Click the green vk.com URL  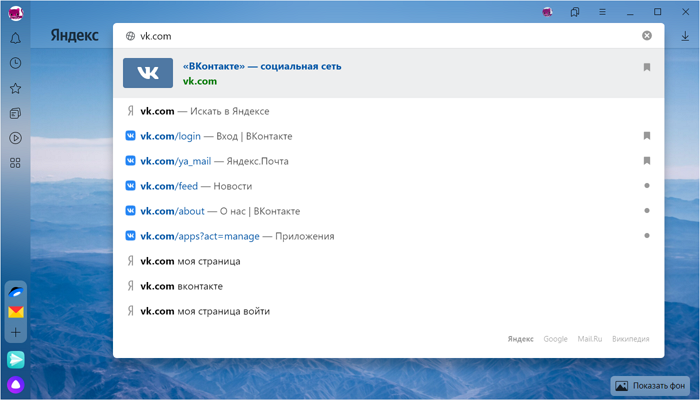click(x=200, y=81)
